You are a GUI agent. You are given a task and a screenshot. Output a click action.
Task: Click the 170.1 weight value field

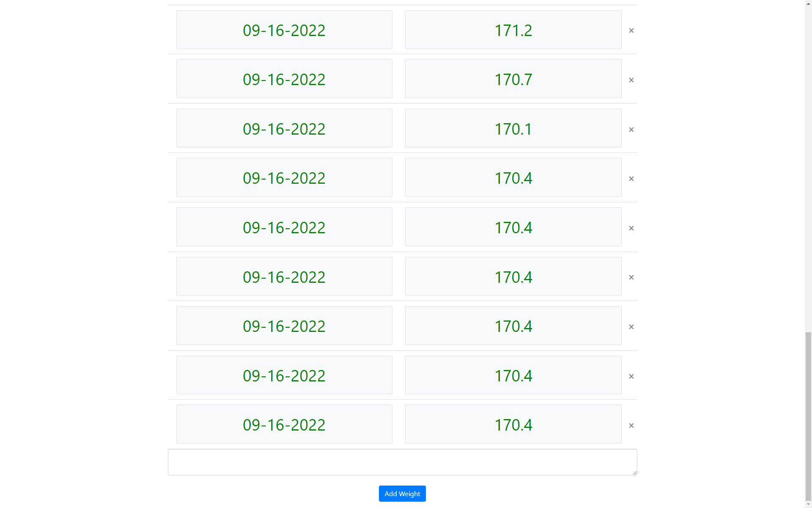tap(513, 128)
